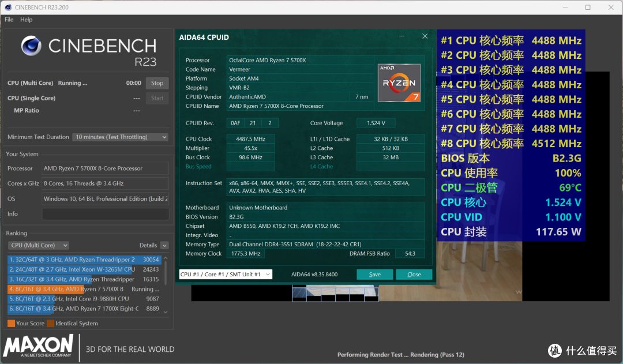Image resolution: width=623 pixels, height=364 pixels.
Task: Click the Cores x GHz field
Action: tap(106, 183)
